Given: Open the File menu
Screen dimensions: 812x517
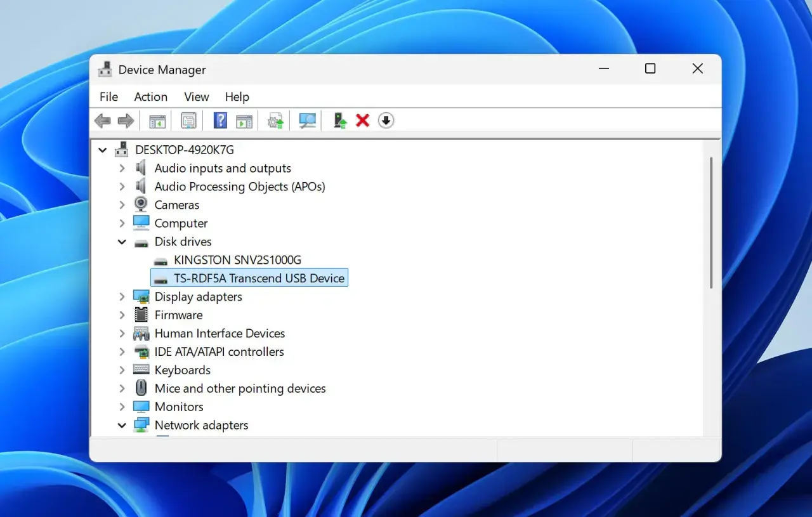Looking at the screenshot, I should click(x=108, y=96).
